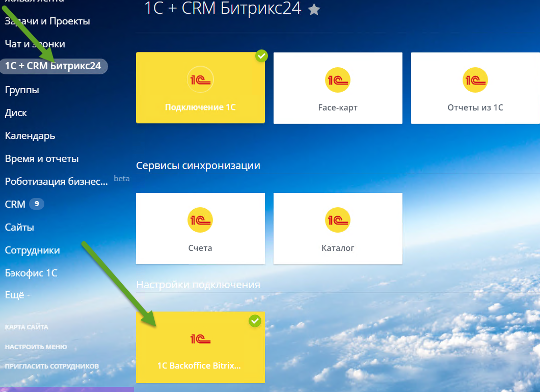Click the КАРТА САЙТА link
Image resolution: width=540 pixels, height=392 pixels.
click(26, 327)
